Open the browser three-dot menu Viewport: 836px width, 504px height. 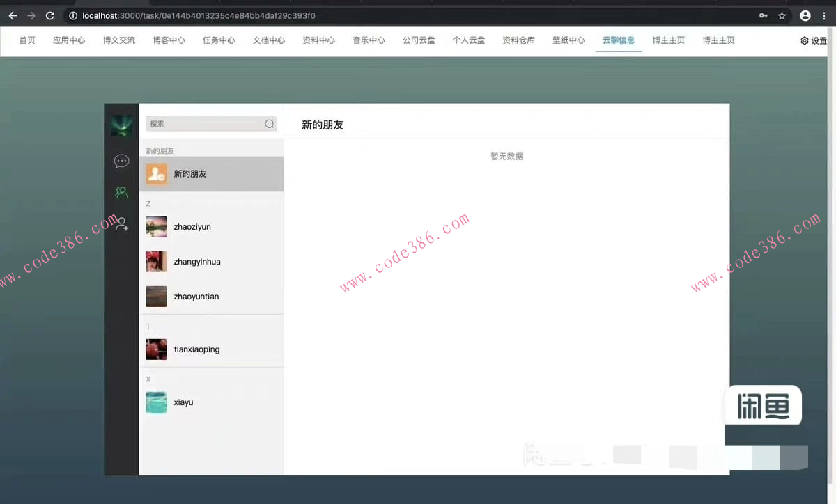click(x=824, y=15)
